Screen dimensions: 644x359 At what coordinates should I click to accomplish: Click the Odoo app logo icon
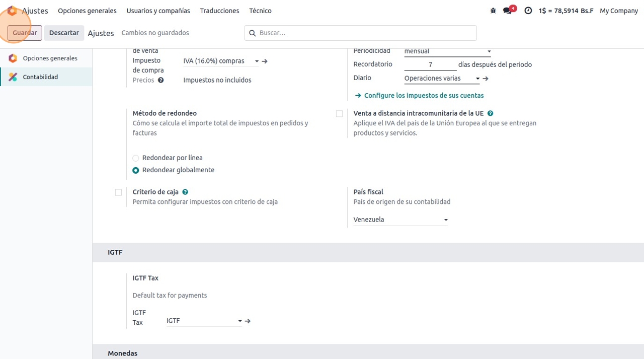12,11
